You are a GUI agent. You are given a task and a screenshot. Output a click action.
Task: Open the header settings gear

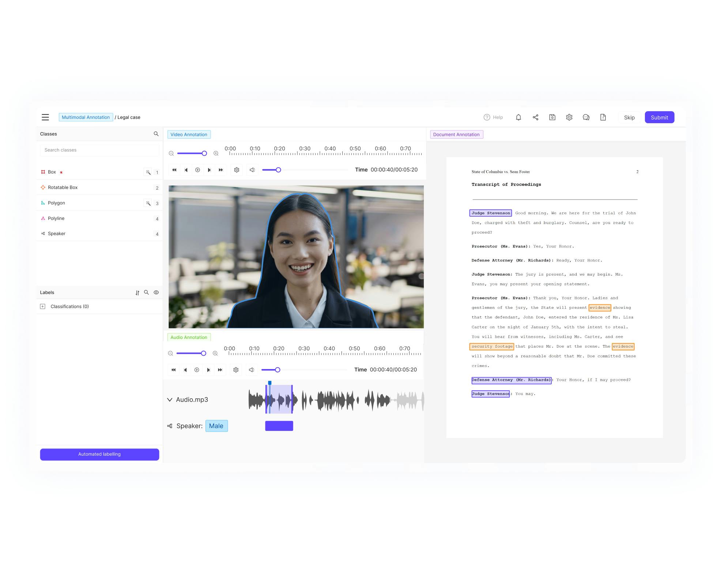pos(569,117)
